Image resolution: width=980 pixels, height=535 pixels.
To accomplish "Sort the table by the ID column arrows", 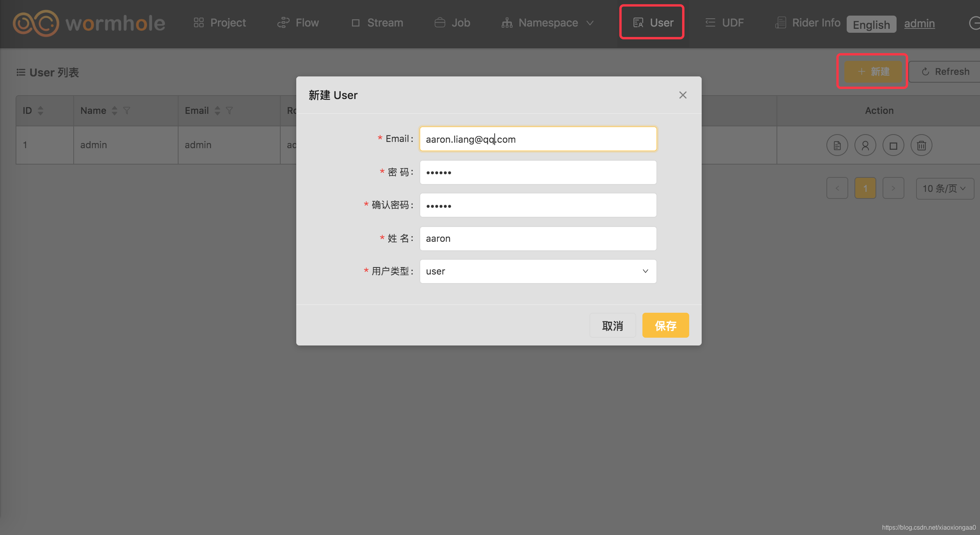I will tap(41, 111).
